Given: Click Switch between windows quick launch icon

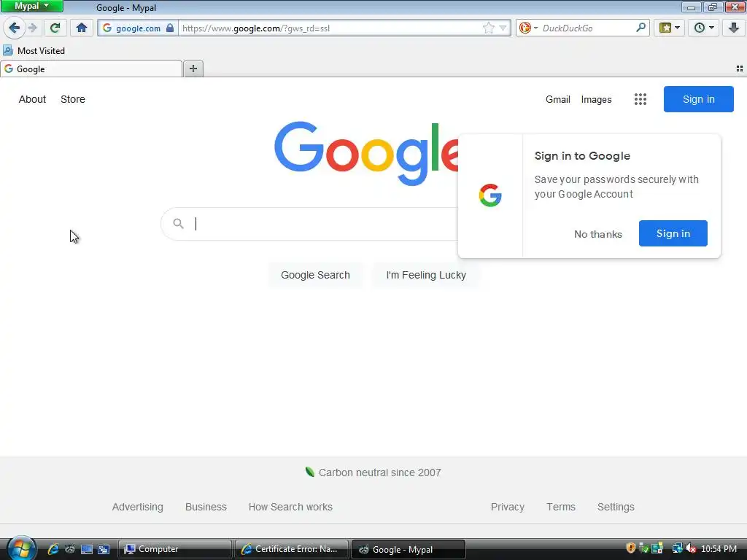Looking at the screenshot, I should [x=104, y=550].
